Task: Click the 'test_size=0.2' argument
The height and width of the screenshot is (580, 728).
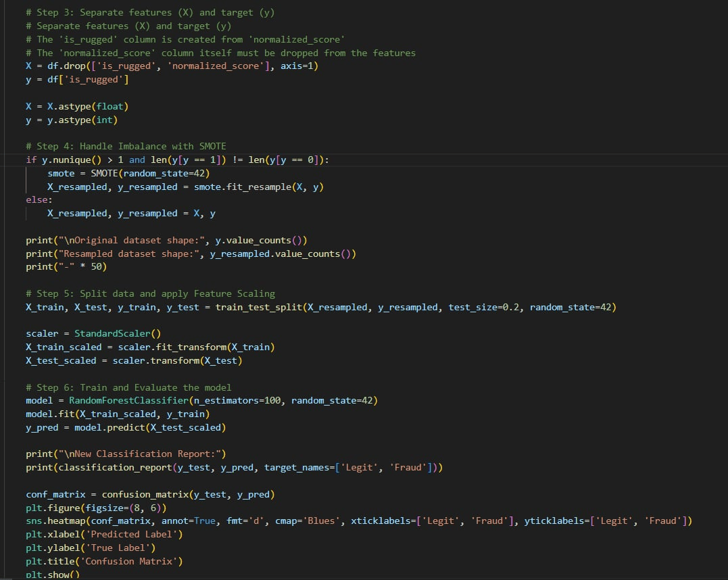Action: click(x=483, y=307)
